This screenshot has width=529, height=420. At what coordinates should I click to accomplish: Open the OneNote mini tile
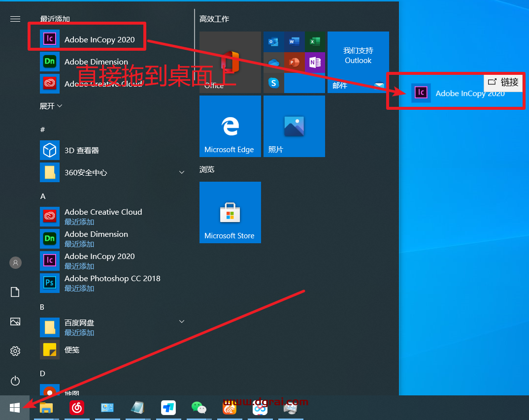315,63
